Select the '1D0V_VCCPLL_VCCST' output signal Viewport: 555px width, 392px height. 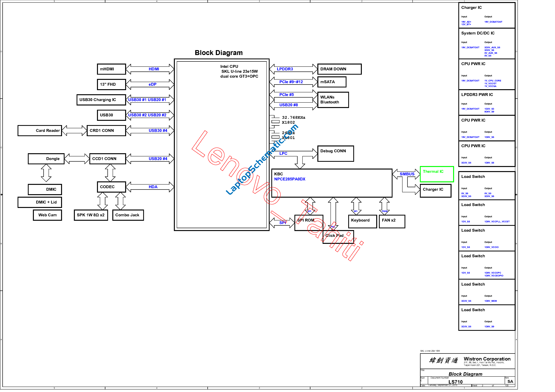point(497,222)
